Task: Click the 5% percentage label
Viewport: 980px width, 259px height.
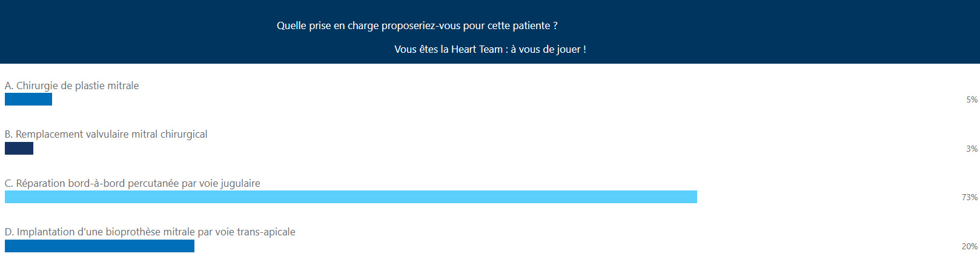Action: 972,99
